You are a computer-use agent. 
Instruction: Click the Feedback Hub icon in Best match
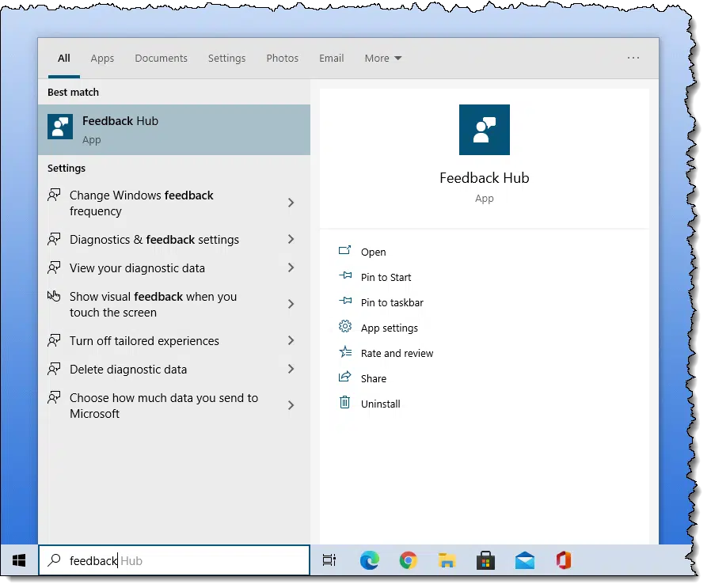60,127
